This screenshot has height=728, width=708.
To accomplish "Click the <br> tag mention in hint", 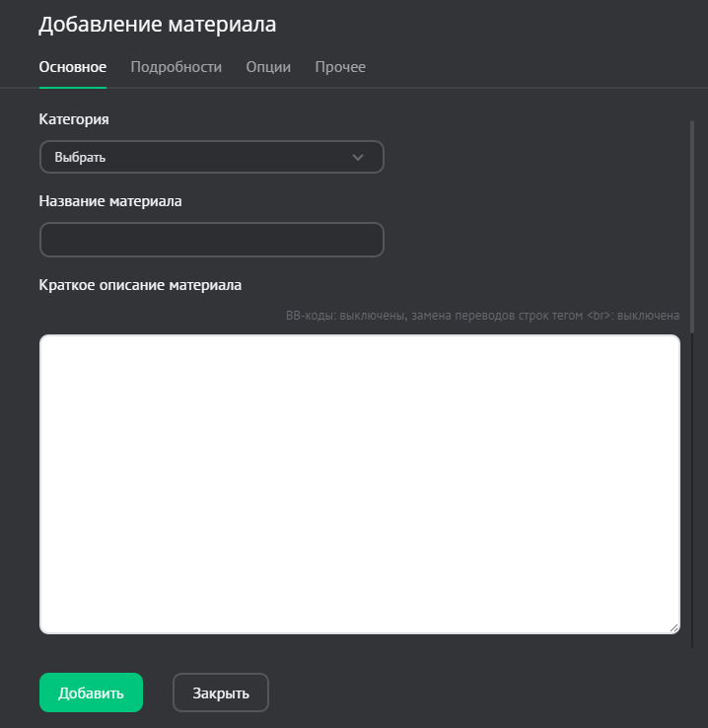I will 601,316.
